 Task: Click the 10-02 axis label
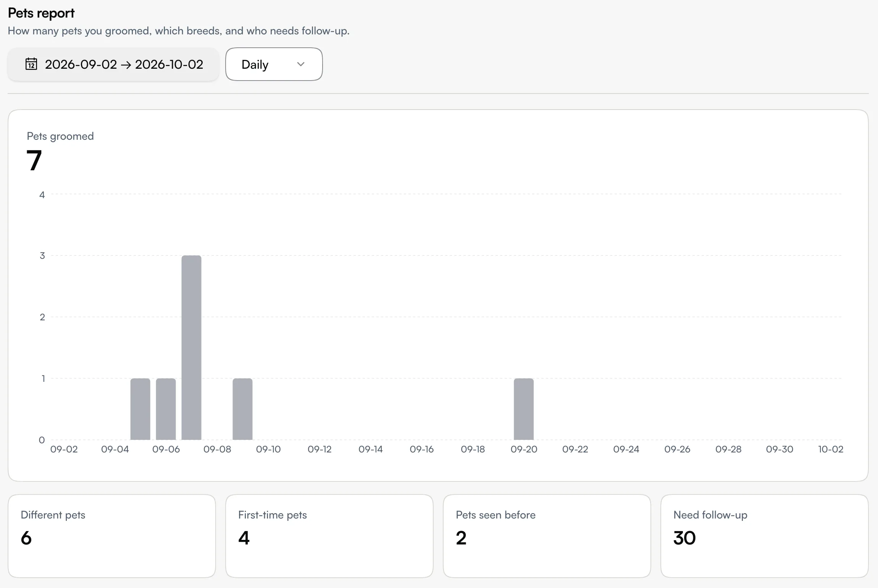click(x=831, y=449)
